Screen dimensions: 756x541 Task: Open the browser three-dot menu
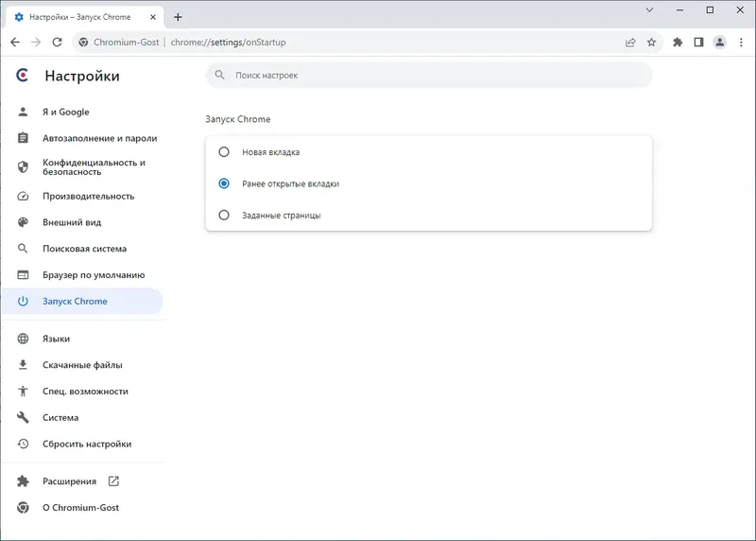click(740, 42)
